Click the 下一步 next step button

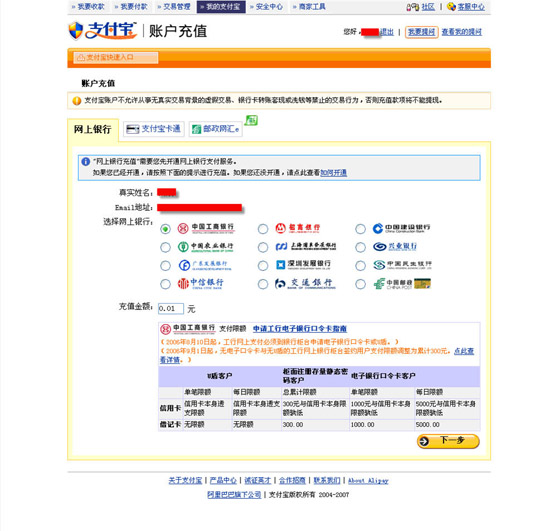pos(448,441)
